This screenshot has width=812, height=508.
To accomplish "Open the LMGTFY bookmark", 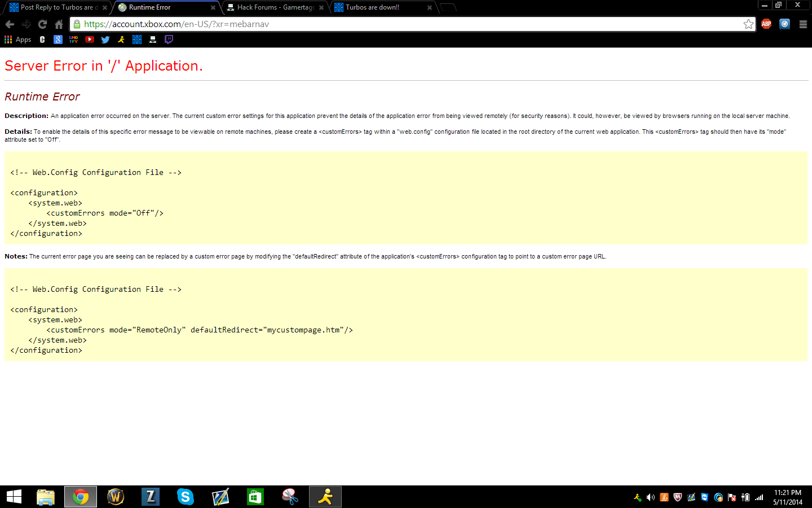I will [x=74, y=40].
